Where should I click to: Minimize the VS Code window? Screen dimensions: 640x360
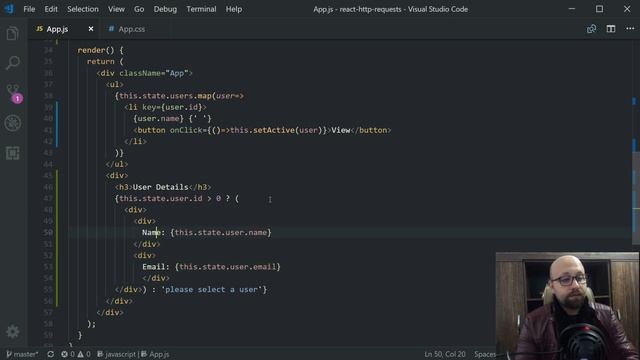tap(571, 9)
